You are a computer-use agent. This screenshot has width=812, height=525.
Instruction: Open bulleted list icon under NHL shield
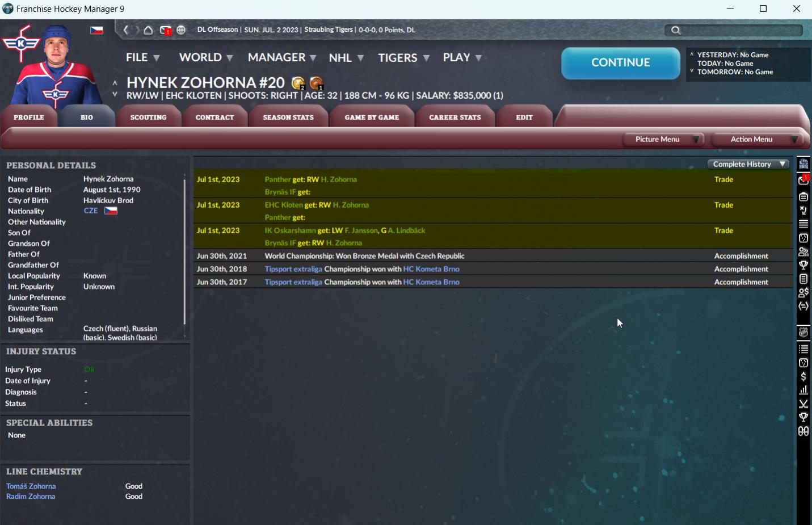pos(803,349)
